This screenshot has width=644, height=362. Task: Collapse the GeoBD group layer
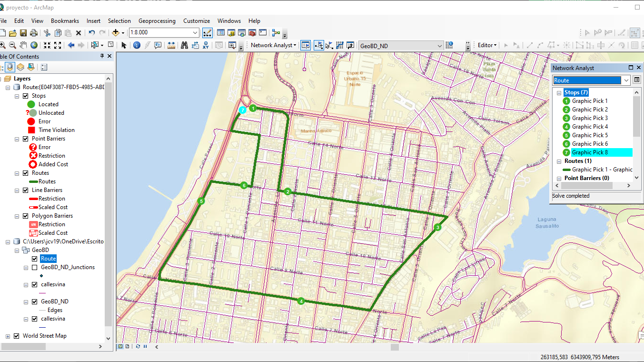pos(17,250)
